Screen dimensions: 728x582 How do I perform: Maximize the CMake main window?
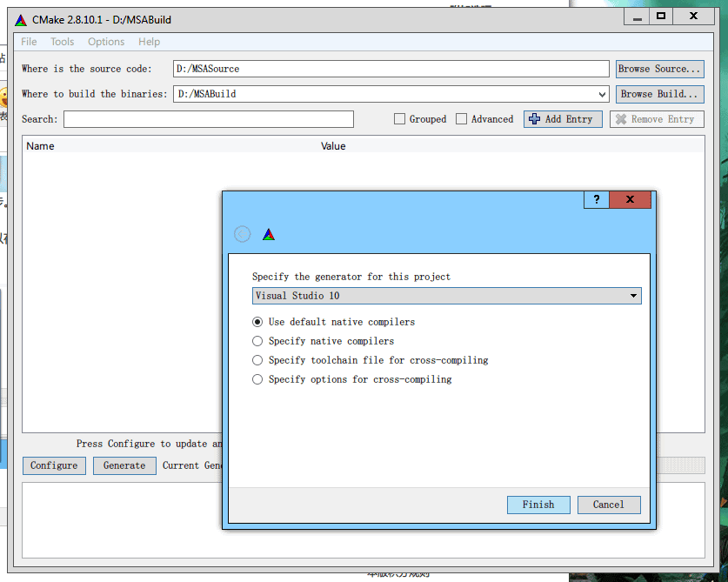tap(660, 17)
